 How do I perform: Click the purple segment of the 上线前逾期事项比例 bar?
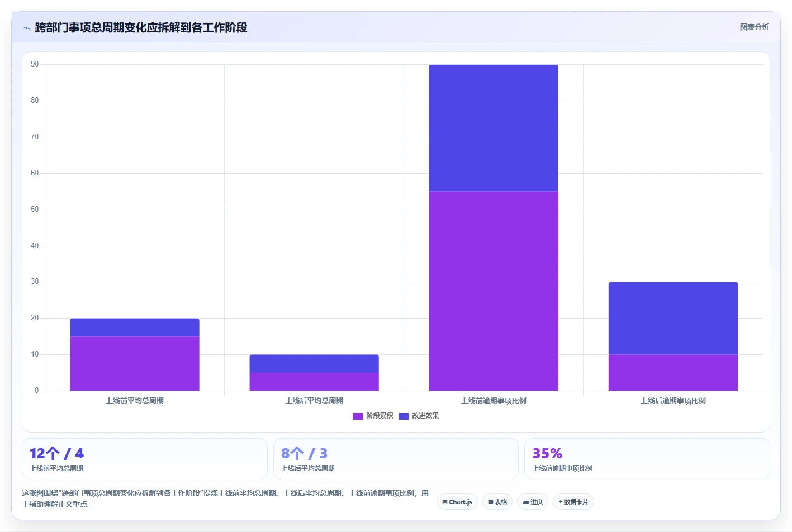[x=494, y=291]
